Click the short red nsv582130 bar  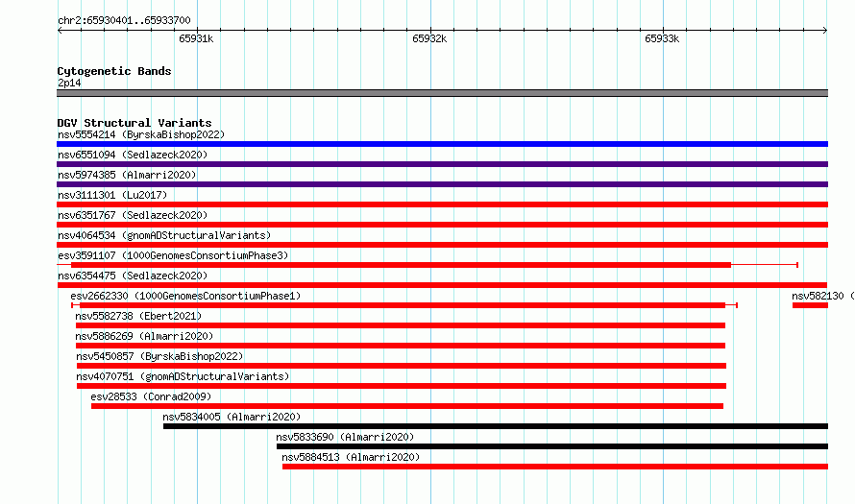pos(810,305)
